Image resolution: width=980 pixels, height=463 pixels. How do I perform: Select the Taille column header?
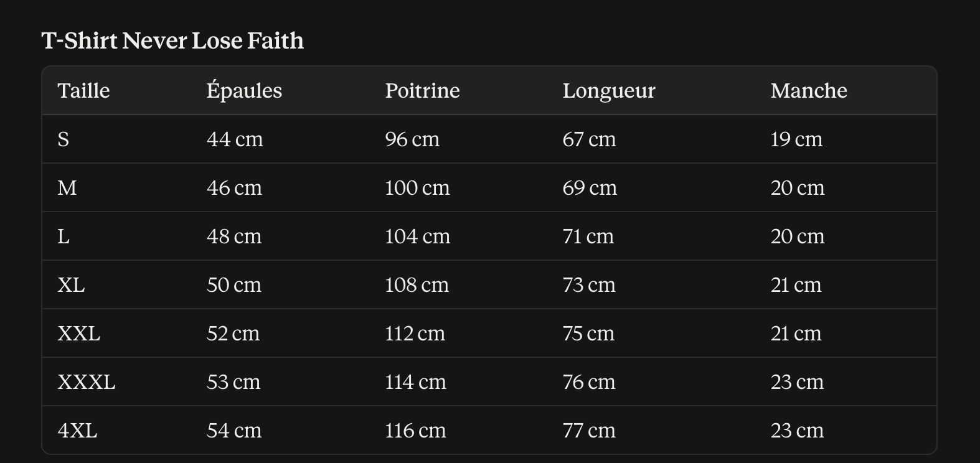[x=83, y=91]
